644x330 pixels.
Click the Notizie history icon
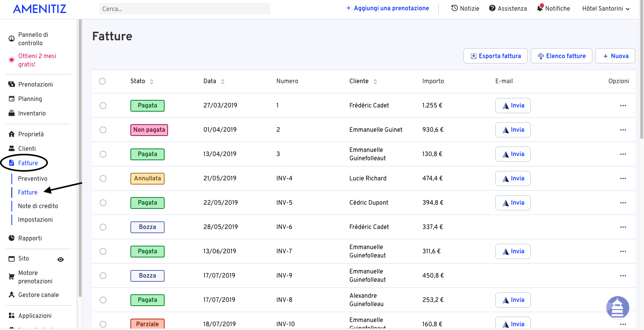tap(454, 8)
